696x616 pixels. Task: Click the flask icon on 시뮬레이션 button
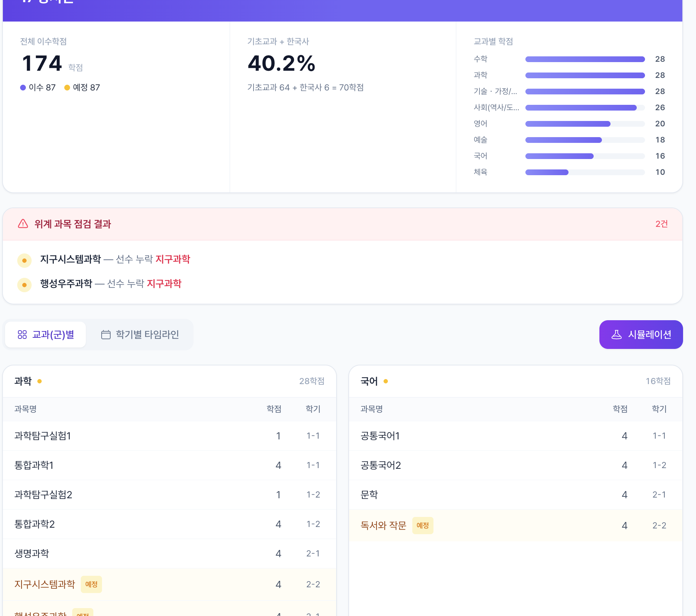[617, 335]
